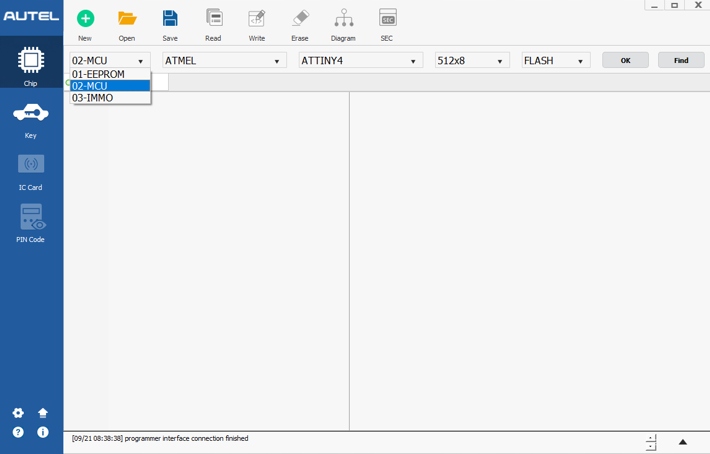The width and height of the screenshot is (710, 454).
Task: Open the FLASH memory type dropdown
Action: (x=555, y=61)
